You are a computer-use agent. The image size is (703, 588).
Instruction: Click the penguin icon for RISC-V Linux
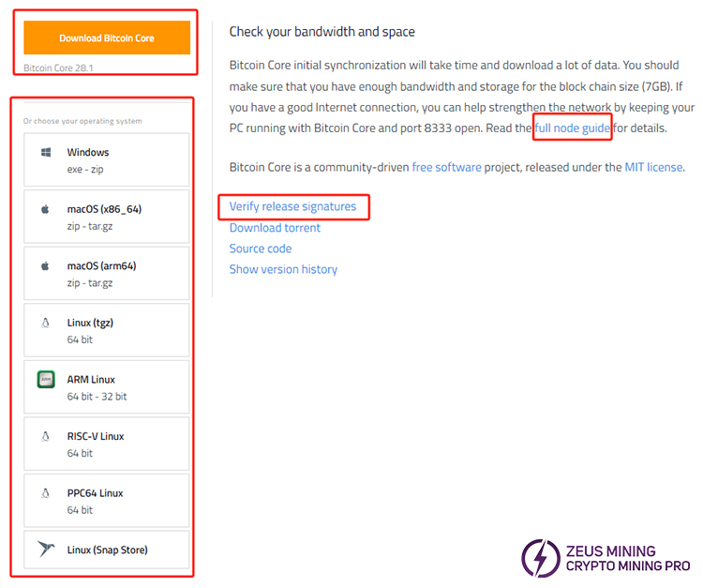tap(45, 436)
